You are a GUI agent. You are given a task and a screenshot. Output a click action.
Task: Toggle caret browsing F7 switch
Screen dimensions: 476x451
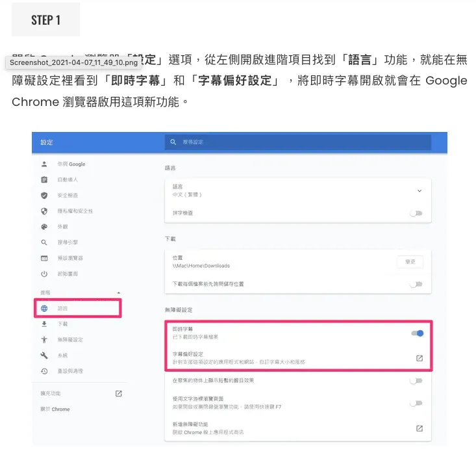tap(416, 404)
